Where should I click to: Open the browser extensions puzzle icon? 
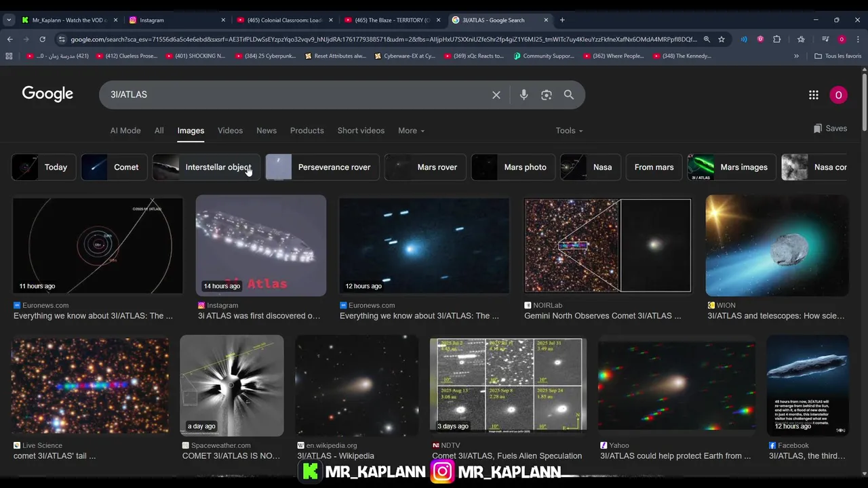(777, 39)
